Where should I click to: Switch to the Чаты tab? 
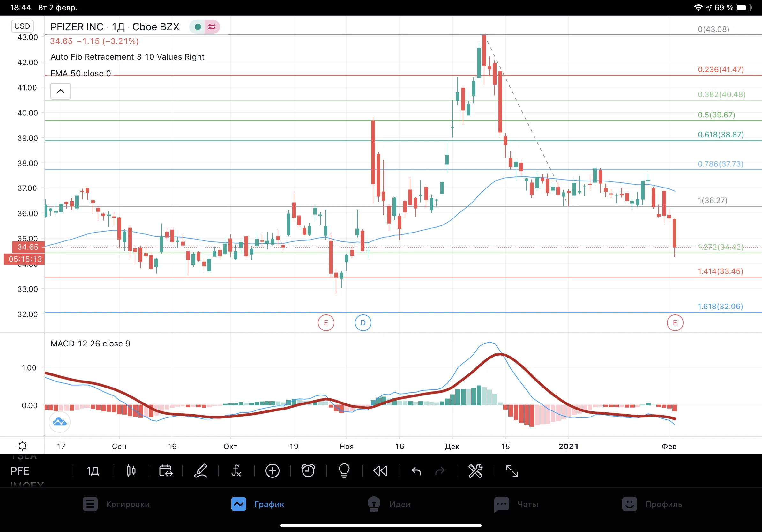516,504
